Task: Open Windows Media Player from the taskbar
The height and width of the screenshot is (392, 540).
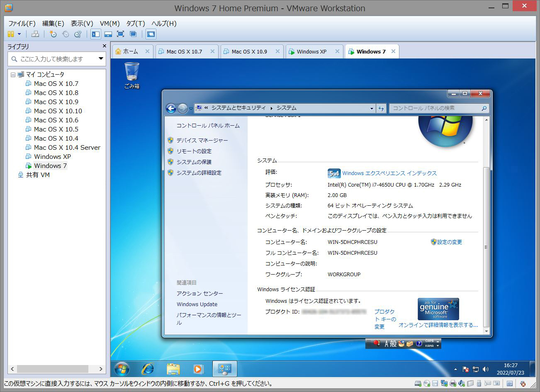Action: coord(198,368)
